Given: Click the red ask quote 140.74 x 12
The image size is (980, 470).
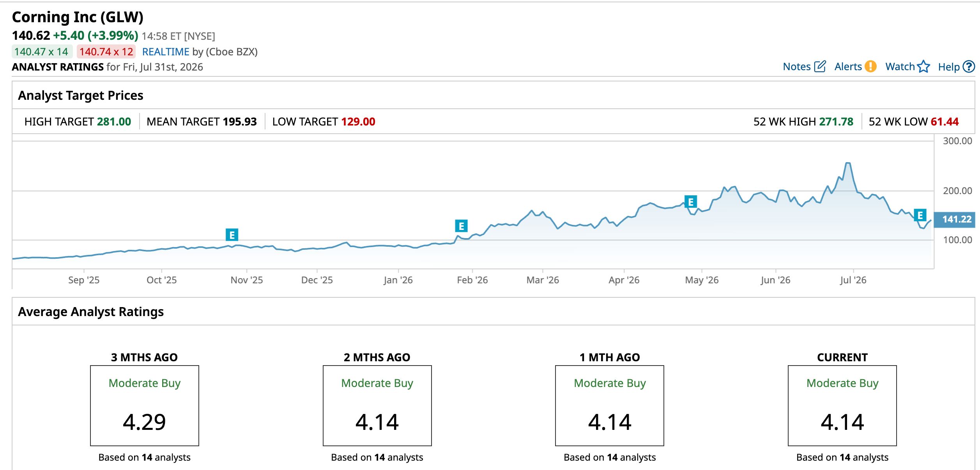Looking at the screenshot, I should tap(106, 52).
